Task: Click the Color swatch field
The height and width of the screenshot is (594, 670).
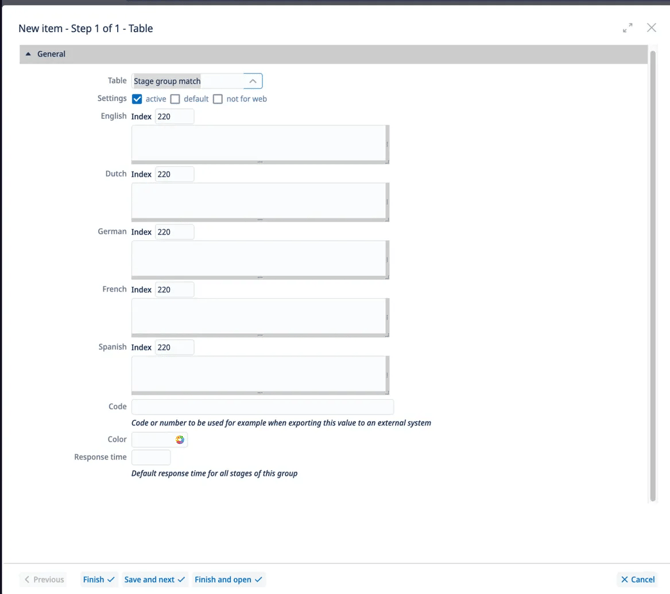Action: (152, 440)
